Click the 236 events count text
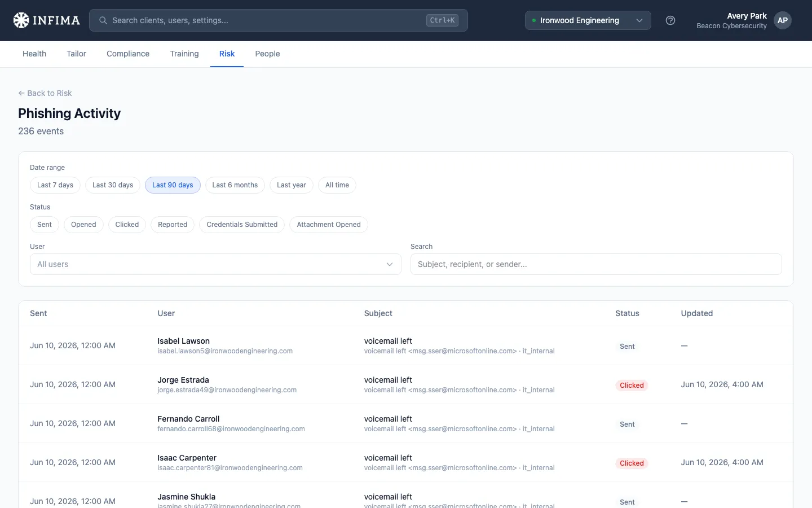The width and height of the screenshot is (812, 508). [x=41, y=131]
